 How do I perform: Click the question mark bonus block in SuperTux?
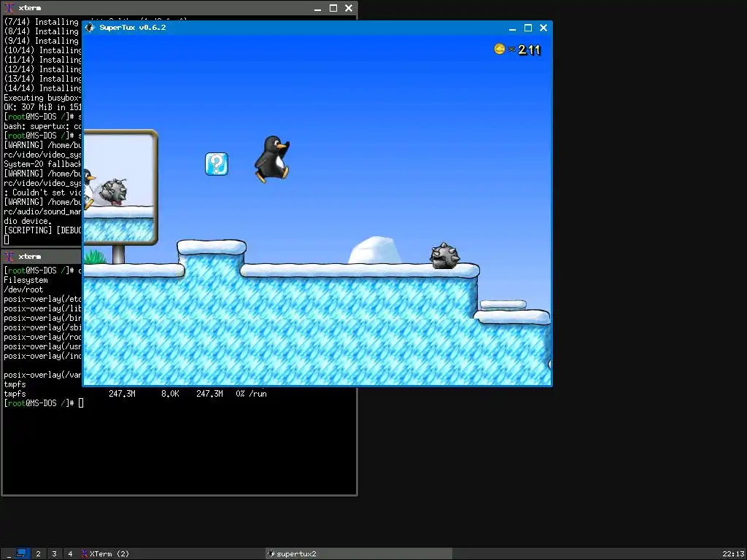point(216,164)
